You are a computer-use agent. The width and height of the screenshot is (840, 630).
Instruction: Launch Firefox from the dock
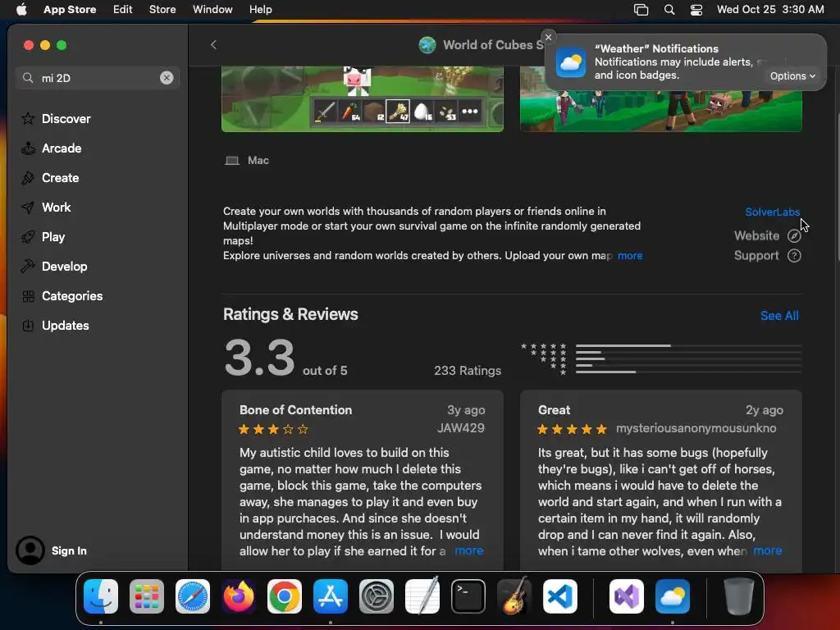click(x=239, y=596)
